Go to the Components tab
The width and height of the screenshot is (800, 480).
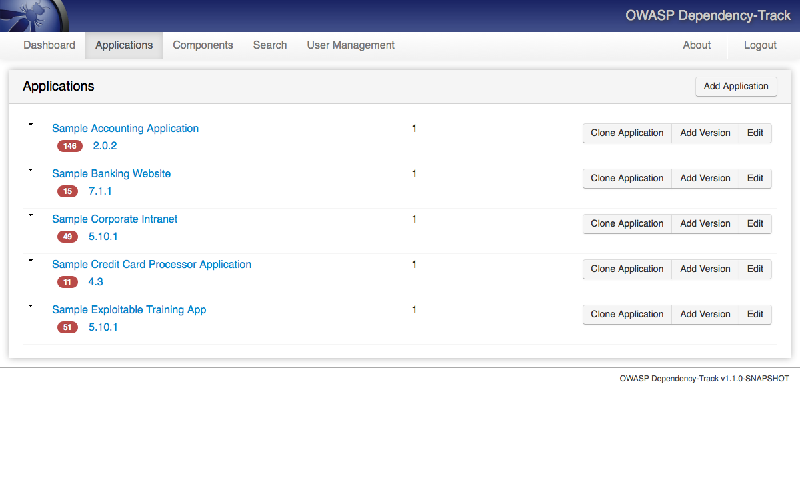click(x=203, y=45)
